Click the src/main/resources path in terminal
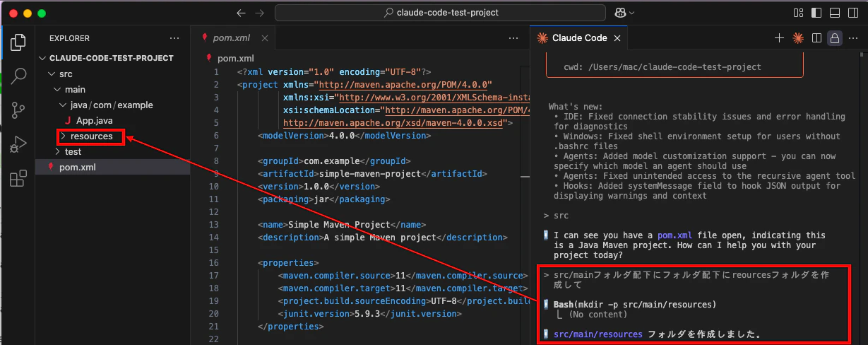Viewport: 868px width, 345px height. click(598, 334)
